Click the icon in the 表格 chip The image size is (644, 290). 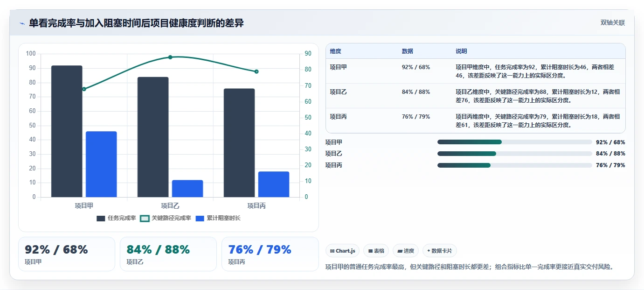pyautogui.click(x=370, y=251)
